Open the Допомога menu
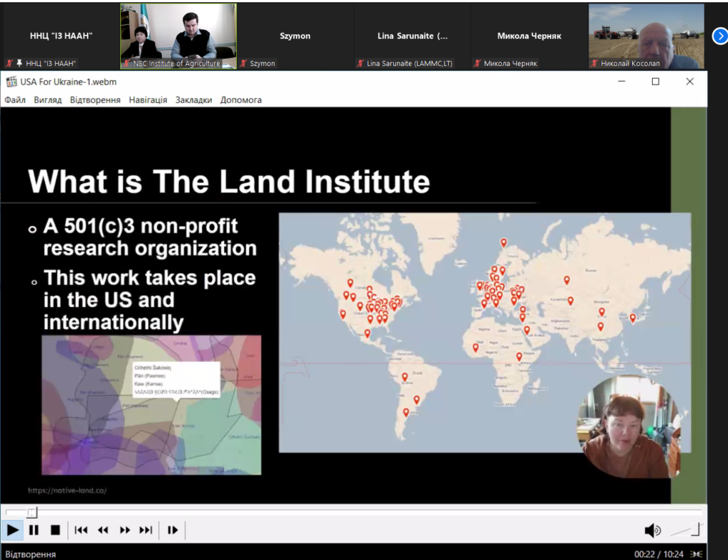Screen dimensions: 728x560 coord(241,100)
